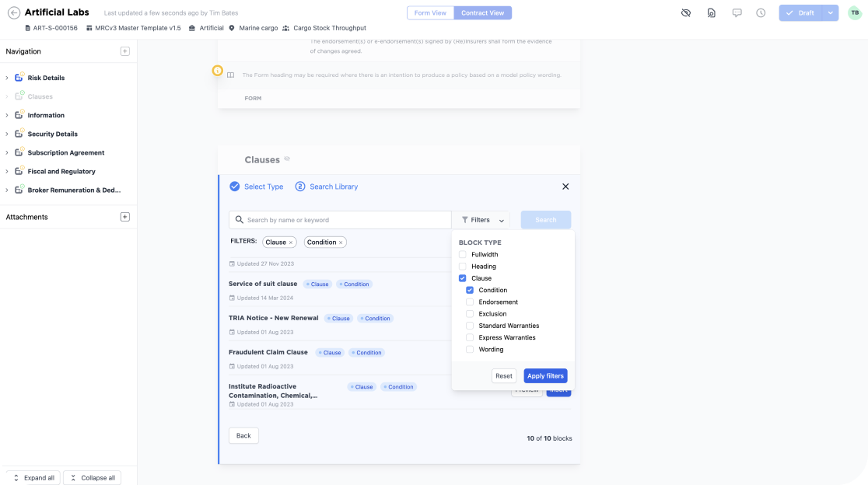Add an attachment with the plus icon
The height and width of the screenshot is (485, 868).
click(x=124, y=217)
